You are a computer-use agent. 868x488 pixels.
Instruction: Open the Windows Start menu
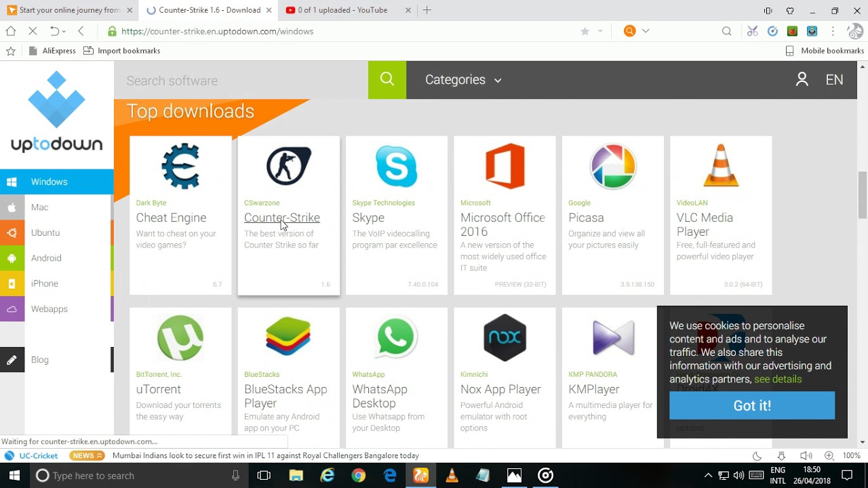click(x=15, y=476)
